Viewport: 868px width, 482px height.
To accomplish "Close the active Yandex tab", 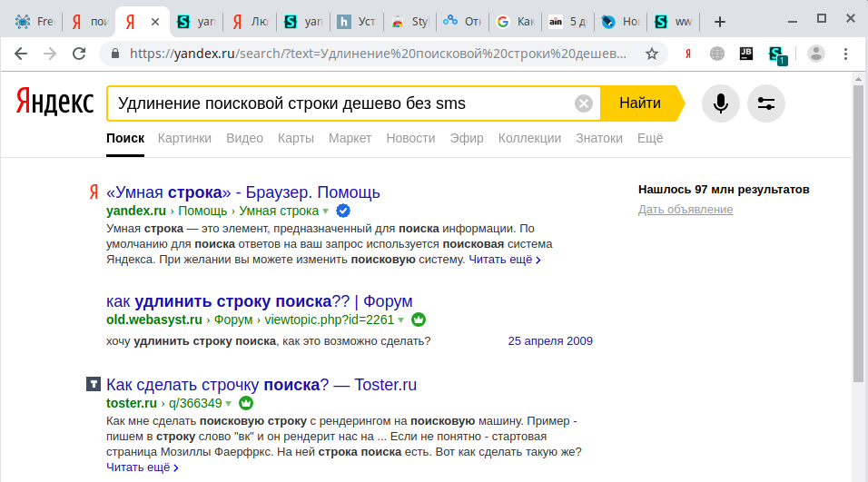I will click(155, 22).
